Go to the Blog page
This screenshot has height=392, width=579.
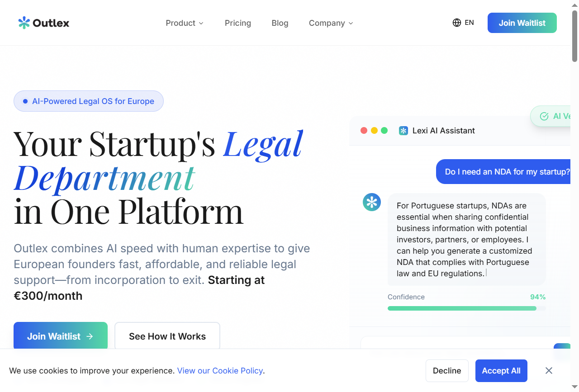click(x=280, y=23)
